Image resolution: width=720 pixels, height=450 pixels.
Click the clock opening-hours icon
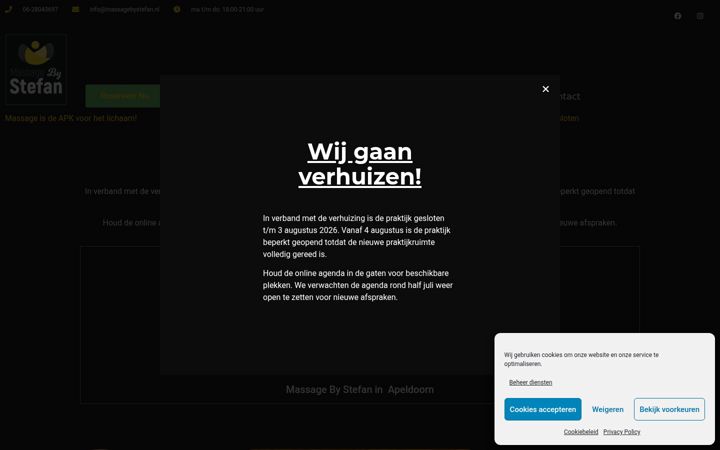177,9
